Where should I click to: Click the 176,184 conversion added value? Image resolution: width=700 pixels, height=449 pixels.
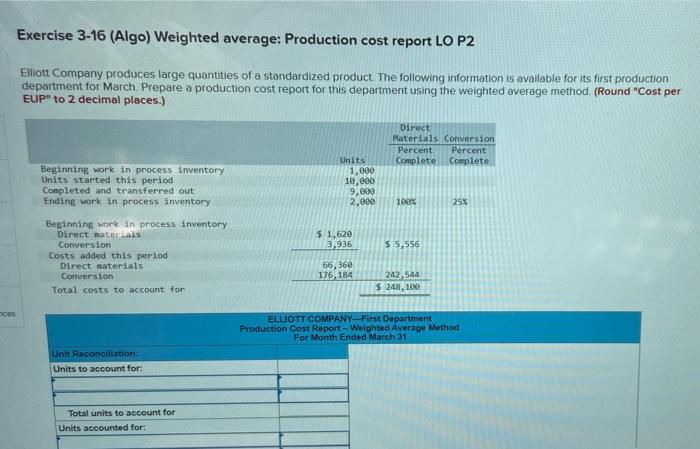coord(335,275)
